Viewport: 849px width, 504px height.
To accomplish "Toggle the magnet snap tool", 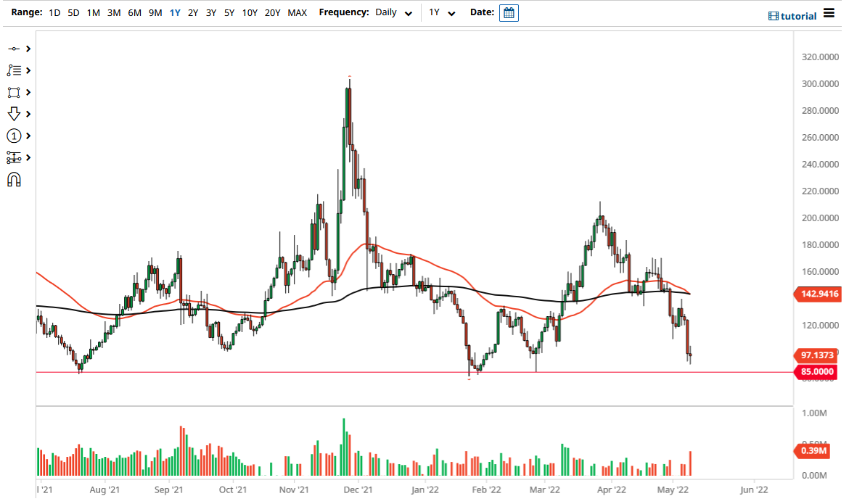I will tap(13, 179).
